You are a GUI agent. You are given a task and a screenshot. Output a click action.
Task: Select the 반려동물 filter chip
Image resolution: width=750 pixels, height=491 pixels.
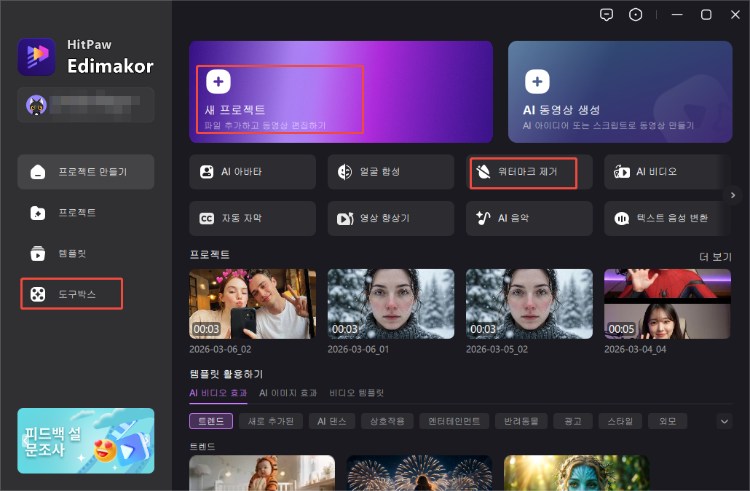point(521,421)
